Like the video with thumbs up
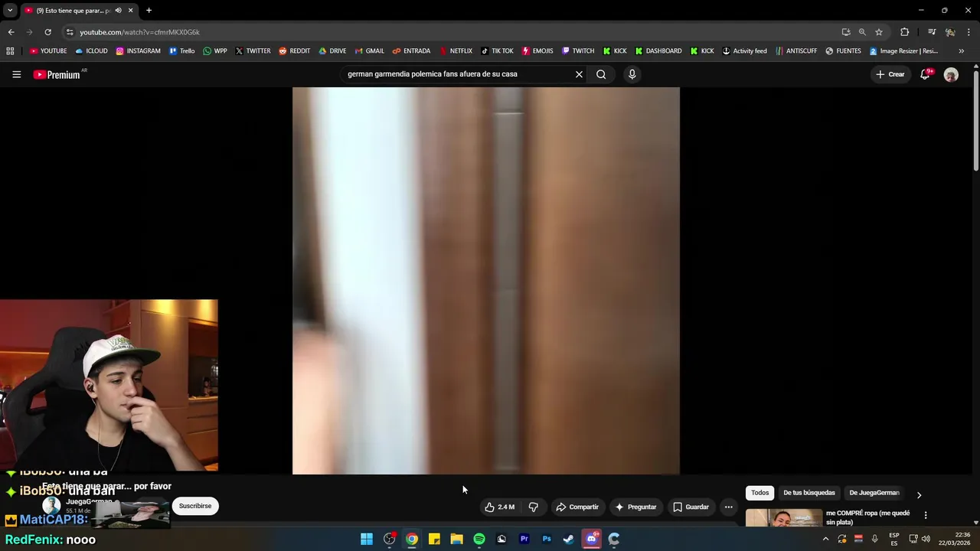980x551 pixels. point(499,507)
